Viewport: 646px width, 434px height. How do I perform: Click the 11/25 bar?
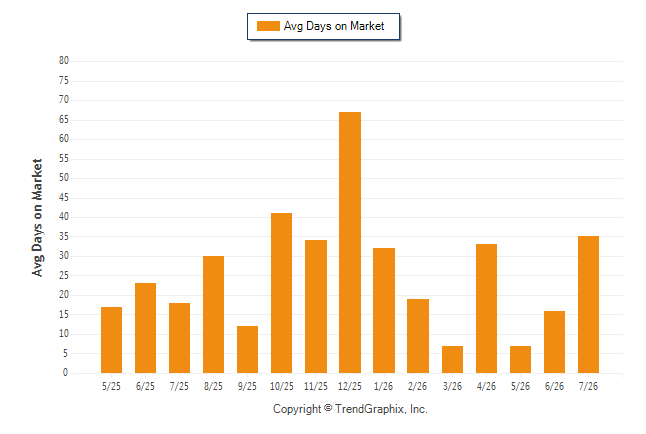click(x=316, y=307)
